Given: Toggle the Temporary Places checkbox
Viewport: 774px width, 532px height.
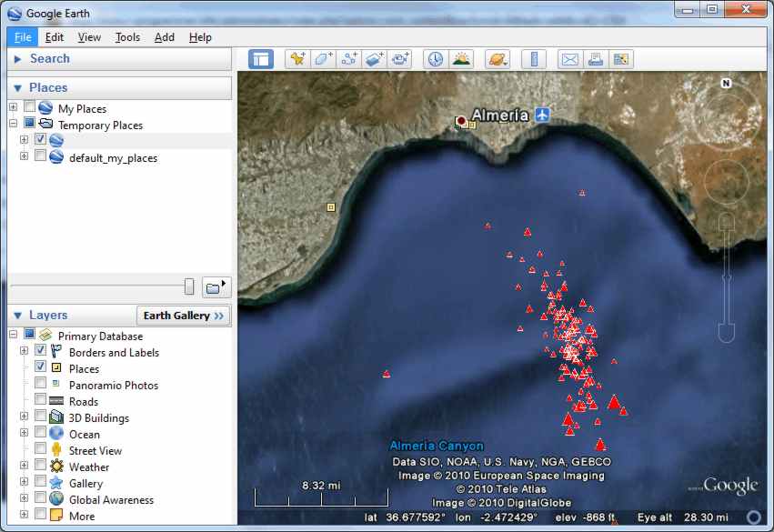Looking at the screenshot, I should (30, 123).
